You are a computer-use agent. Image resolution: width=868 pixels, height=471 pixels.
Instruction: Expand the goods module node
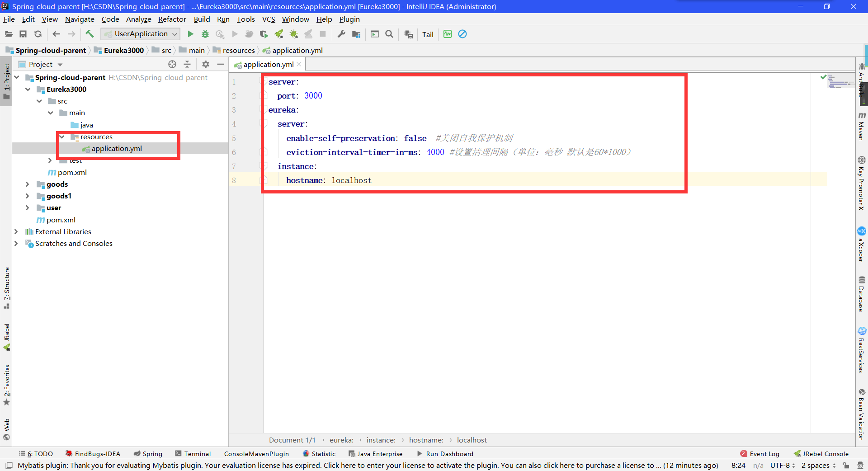28,184
